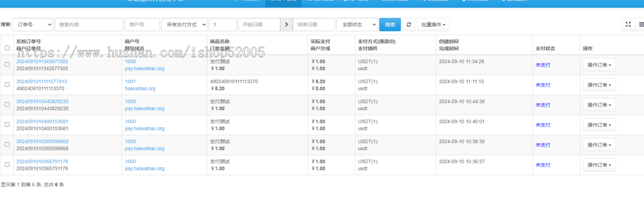Focus the channel field containing 1
Screen dimensions: 644x200
tap(223, 25)
